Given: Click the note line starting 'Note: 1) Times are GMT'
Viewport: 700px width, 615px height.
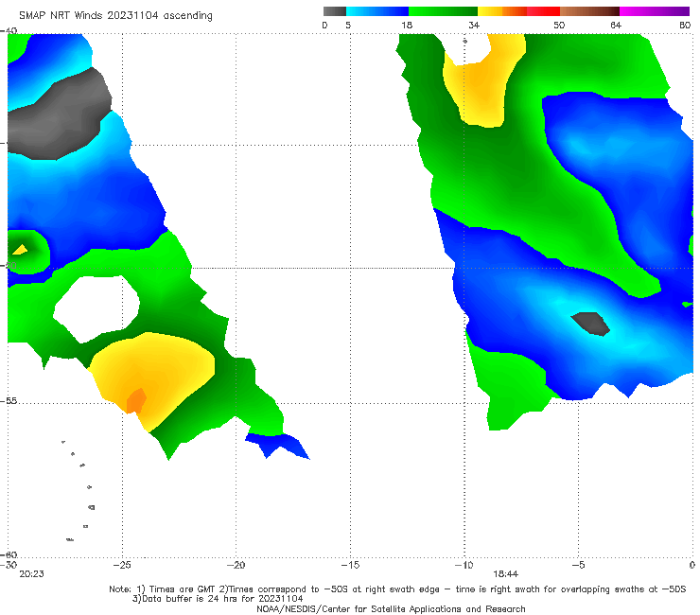Looking at the screenshot, I should pyautogui.click(x=397, y=589).
